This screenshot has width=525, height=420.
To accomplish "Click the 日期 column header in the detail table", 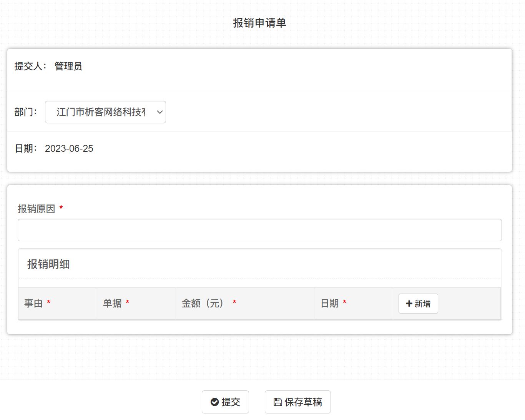I will [330, 304].
